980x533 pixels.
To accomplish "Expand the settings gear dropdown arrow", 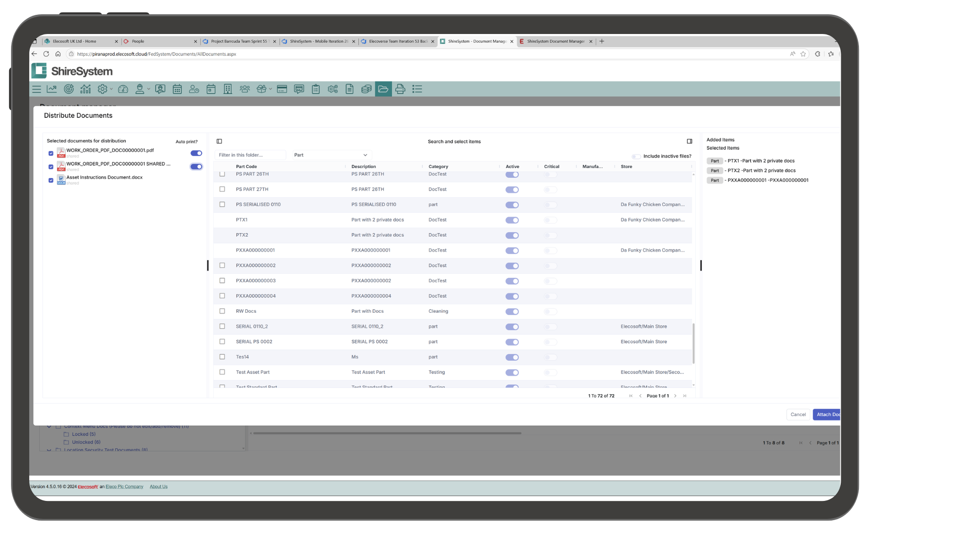I will (111, 89).
